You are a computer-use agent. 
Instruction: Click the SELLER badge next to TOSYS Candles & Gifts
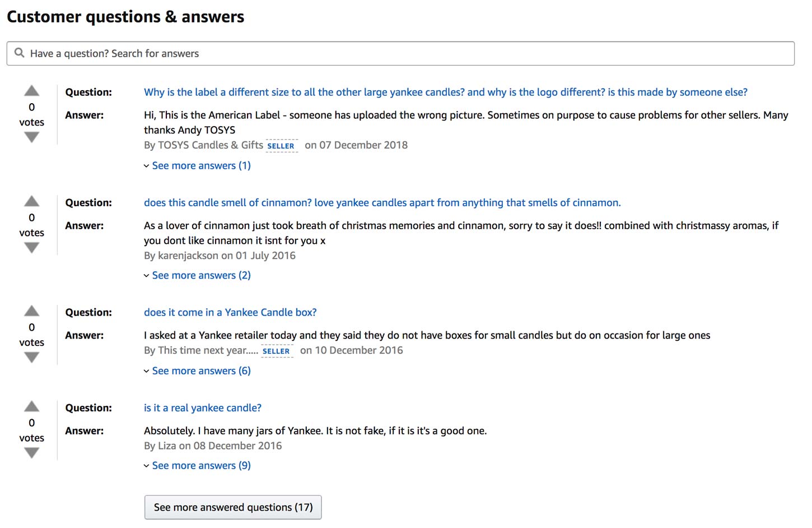click(x=281, y=145)
